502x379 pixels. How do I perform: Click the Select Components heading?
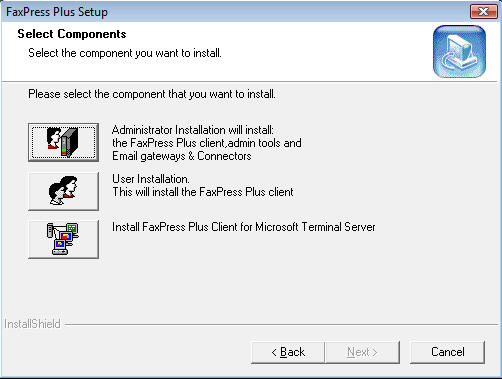click(72, 34)
